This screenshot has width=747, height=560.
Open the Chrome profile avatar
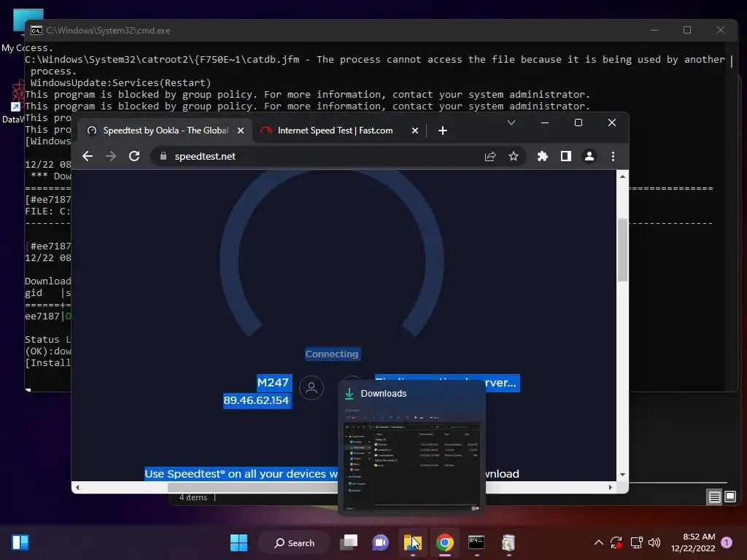tap(589, 156)
